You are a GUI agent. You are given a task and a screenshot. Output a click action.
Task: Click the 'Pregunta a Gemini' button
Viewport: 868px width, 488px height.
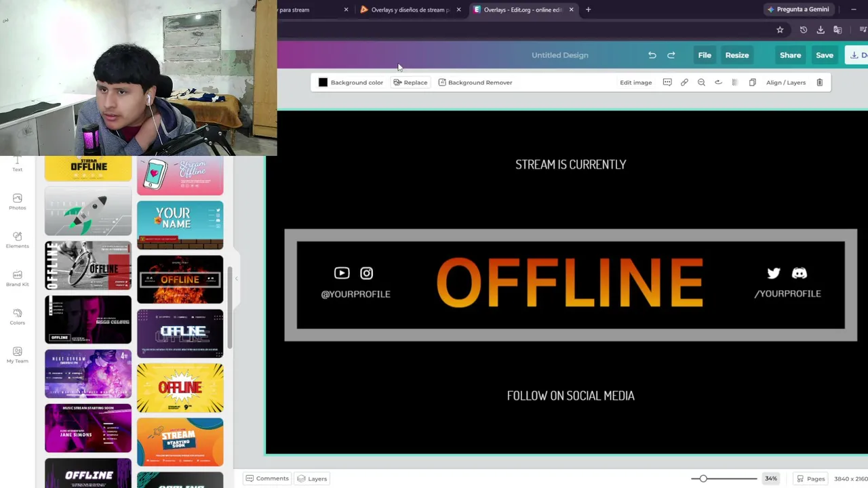click(x=797, y=9)
